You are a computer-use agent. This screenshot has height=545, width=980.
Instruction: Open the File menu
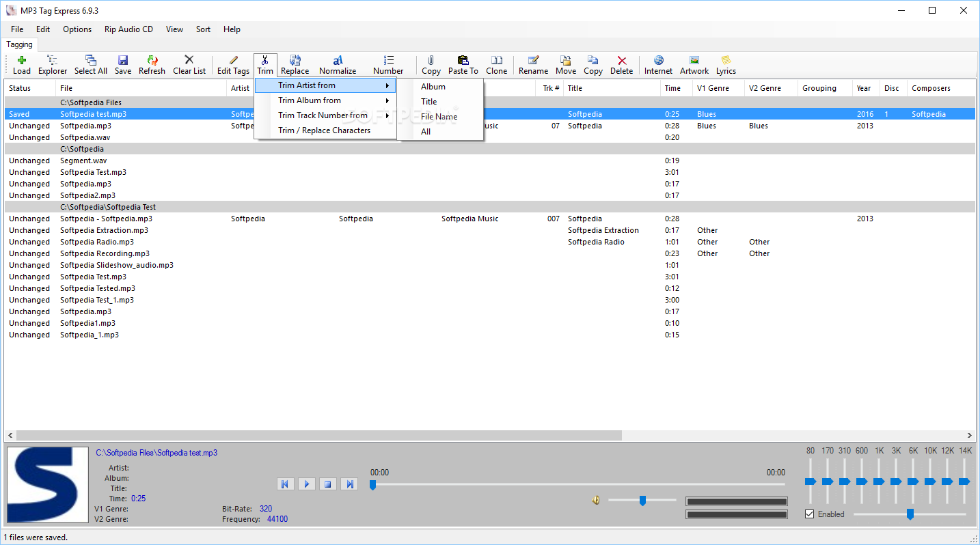coord(17,29)
